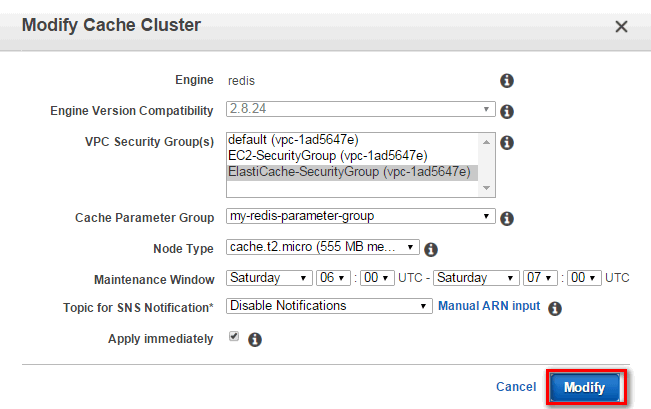The width and height of the screenshot is (651, 409).
Task: Click the security group list scroll-down arrow
Action: pos(486,188)
